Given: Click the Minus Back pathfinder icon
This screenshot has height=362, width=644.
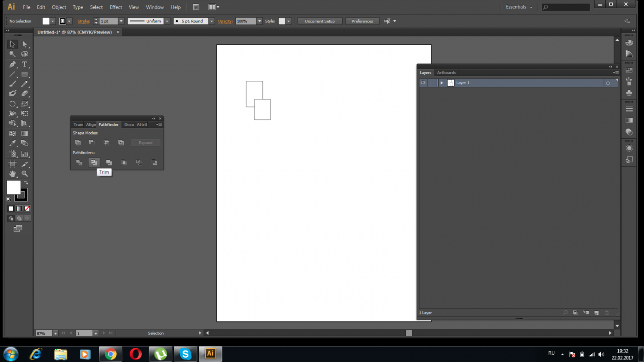Looking at the screenshot, I should [155, 162].
